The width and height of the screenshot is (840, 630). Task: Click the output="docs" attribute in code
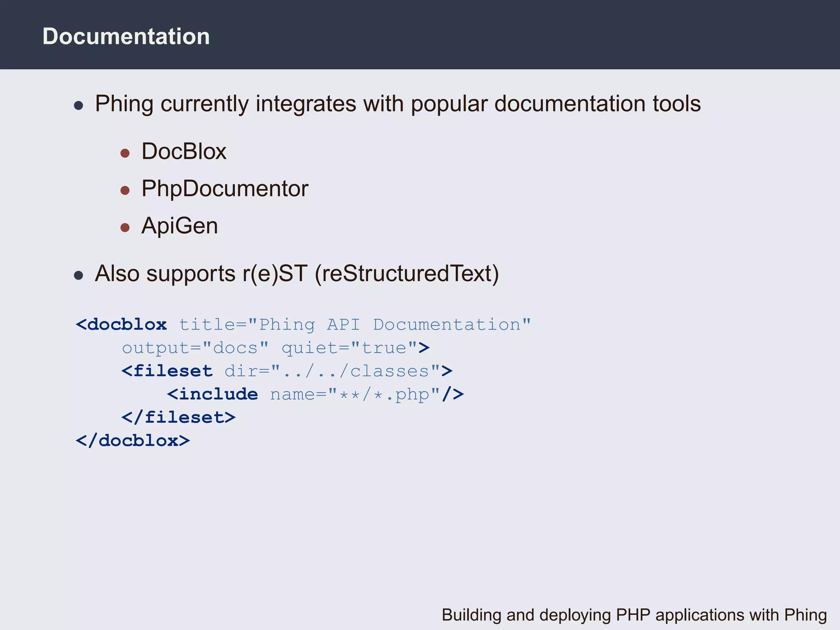click(x=195, y=348)
